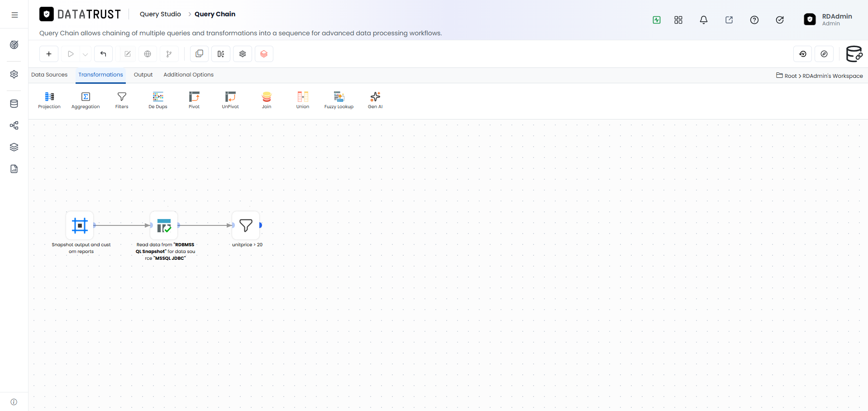Select the Fuzzy Lookup transformation
This screenshot has width=868, height=411.
[339, 100]
